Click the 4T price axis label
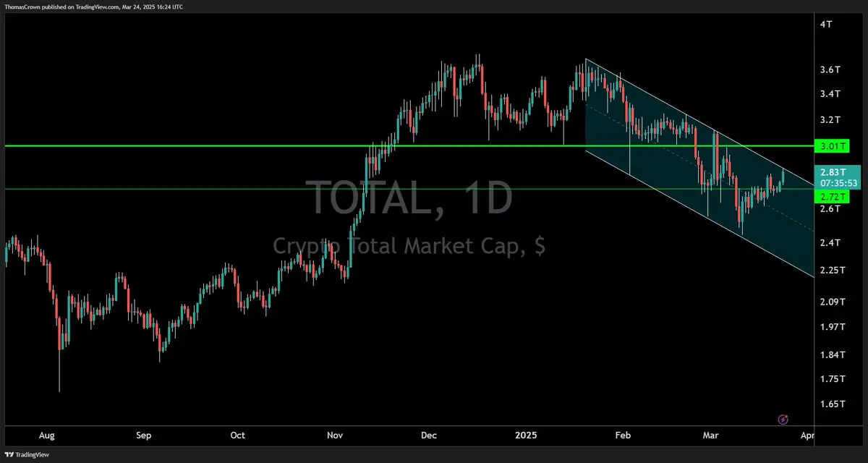Screen dimensions: 868x463 [826, 24]
